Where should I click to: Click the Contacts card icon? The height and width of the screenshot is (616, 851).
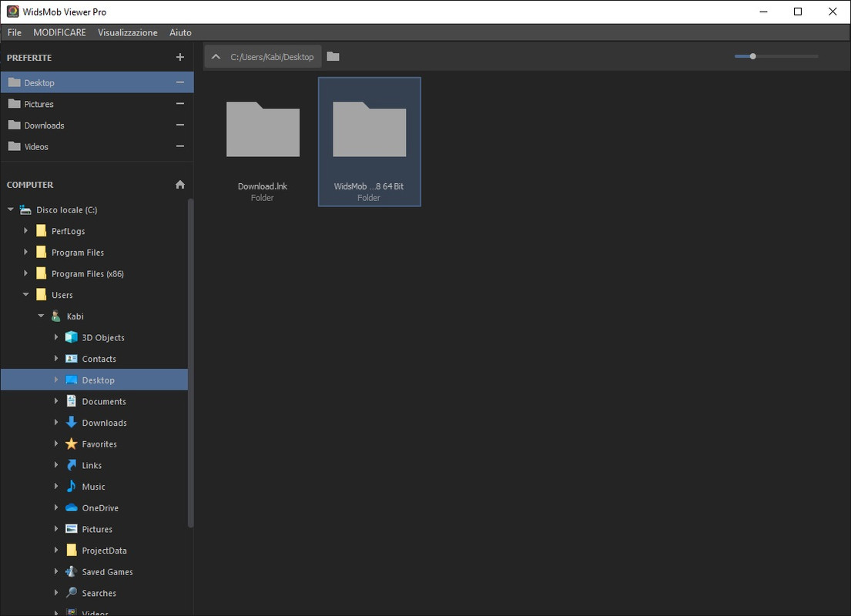(71, 358)
